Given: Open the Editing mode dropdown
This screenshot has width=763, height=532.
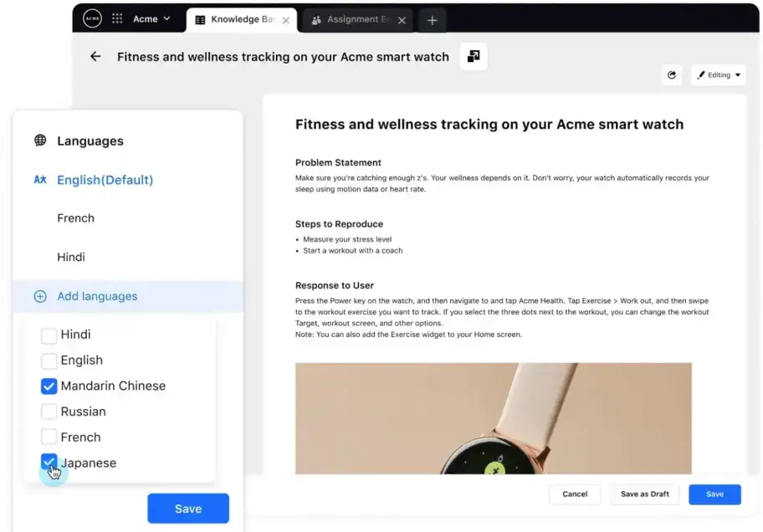Looking at the screenshot, I should [x=718, y=75].
